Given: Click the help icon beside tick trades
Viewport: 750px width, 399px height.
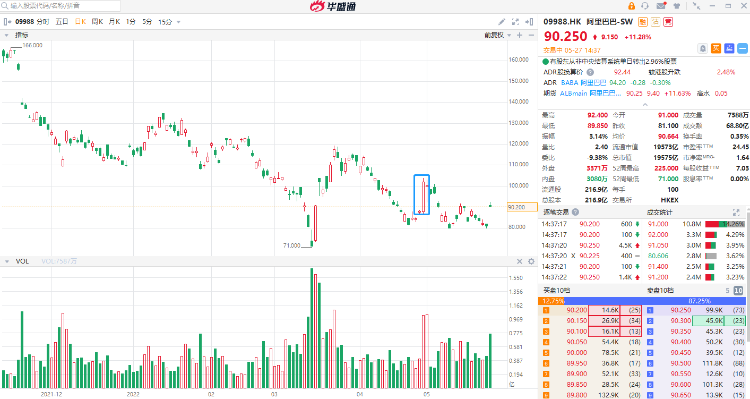Looking at the screenshot, I should point(575,212).
